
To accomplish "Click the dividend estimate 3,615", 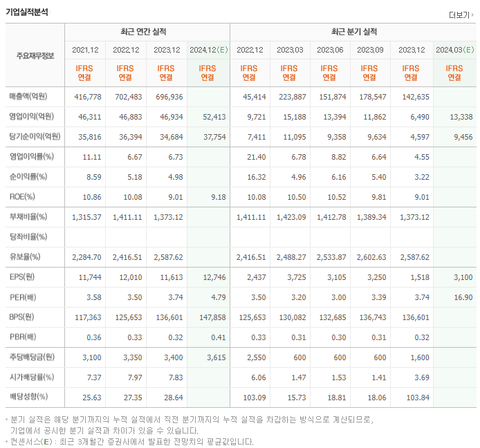I will coord(216,357).
